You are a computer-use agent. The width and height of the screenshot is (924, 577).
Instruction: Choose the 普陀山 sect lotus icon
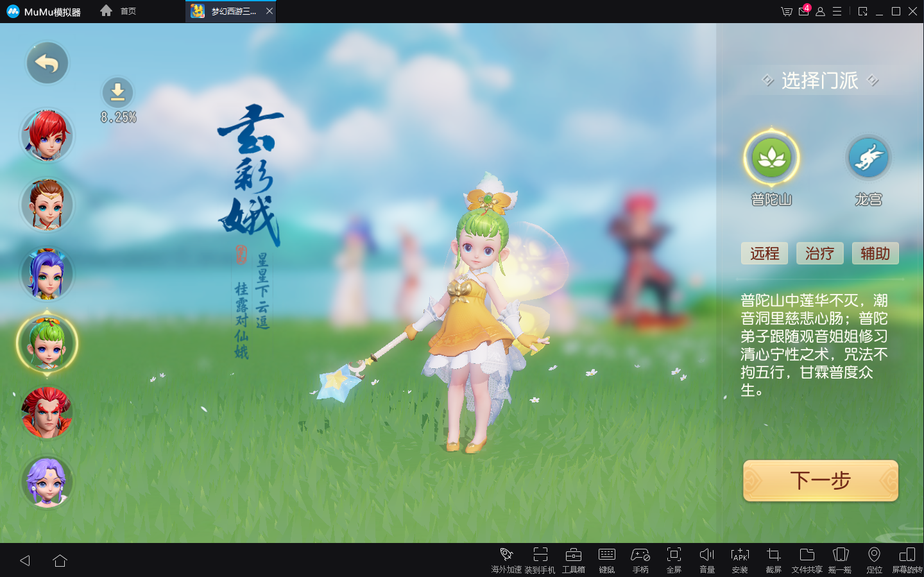click(771, 158)
